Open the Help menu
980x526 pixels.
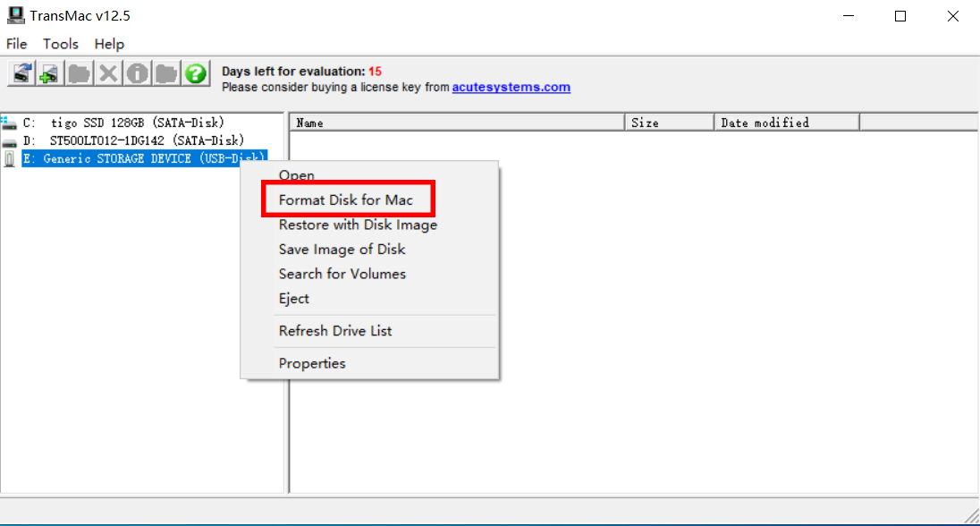(x=109, y=44)
